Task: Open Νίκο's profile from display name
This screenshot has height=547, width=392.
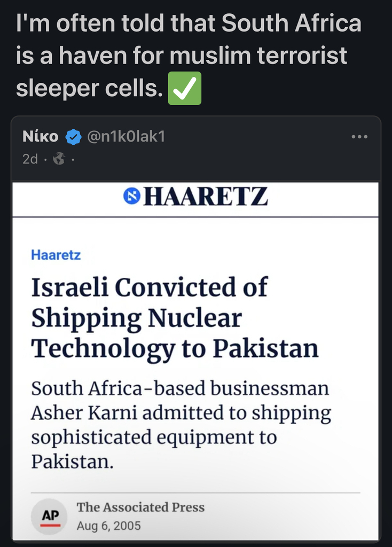Action: tap(41, 137)
